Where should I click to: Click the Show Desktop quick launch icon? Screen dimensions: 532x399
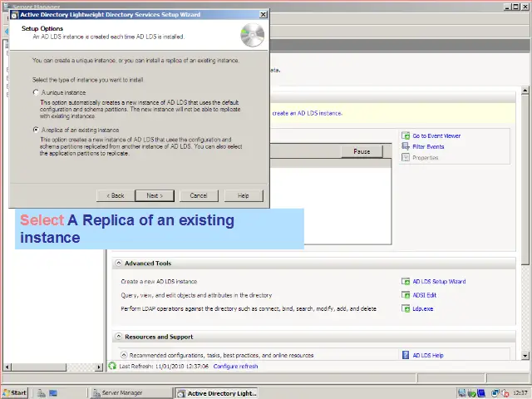click(x=53, y=393)
